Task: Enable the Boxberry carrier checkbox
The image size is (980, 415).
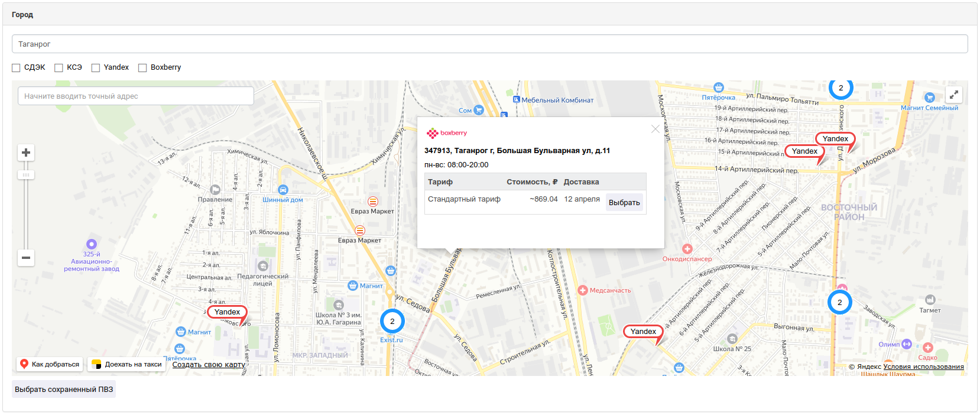Action: (142, 68)
